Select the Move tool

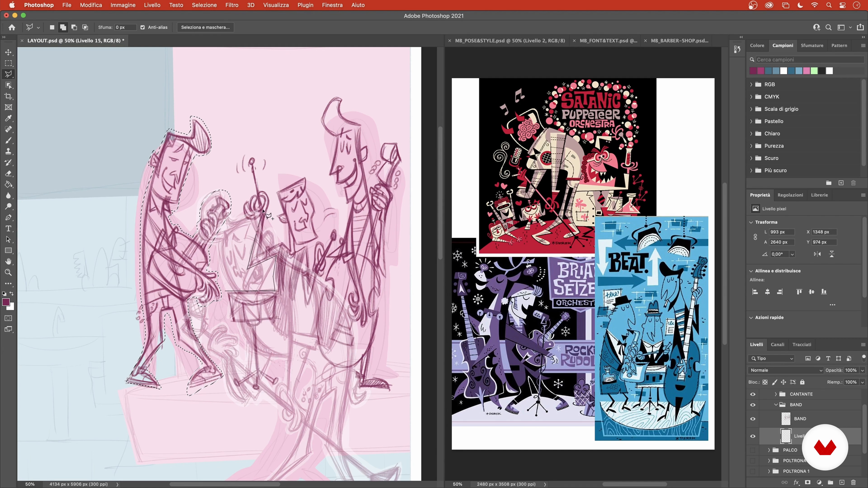[x=8, y=52]
